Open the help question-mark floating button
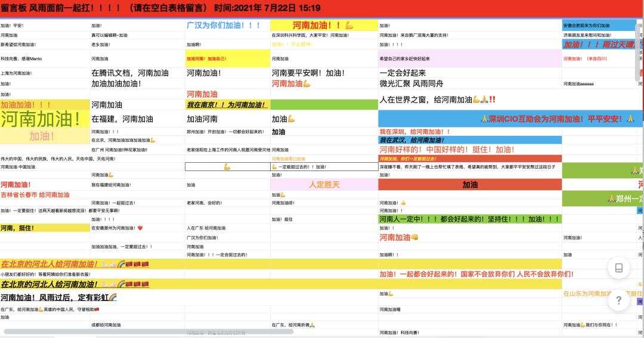The height and width of the screenshot is (338, 644). pos(619,300)
